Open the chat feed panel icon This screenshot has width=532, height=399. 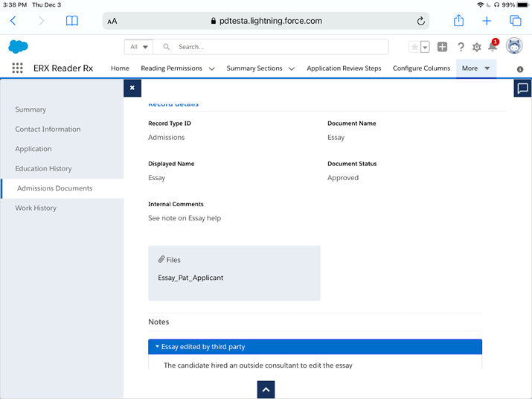pos(522,89)
